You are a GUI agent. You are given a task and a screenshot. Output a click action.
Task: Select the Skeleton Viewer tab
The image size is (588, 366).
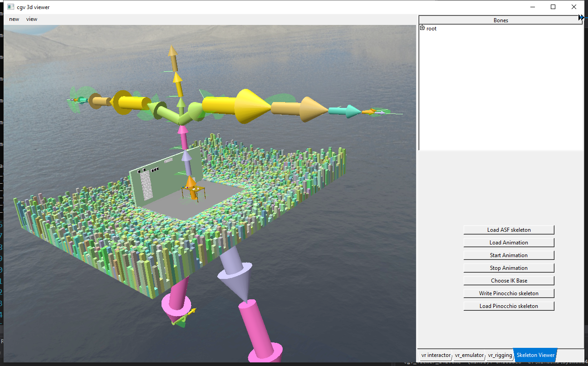tap(535, 355)
